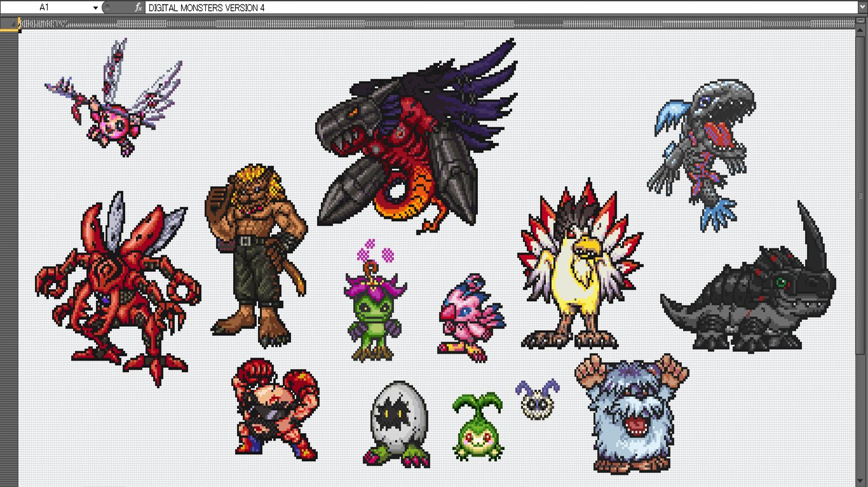Click the formula bar text DIGITAL MONSTERS VERSION 4

tap(207, 8)
